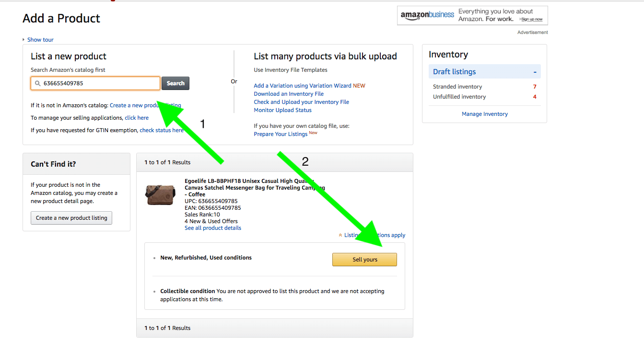644x363 pixels.
Task: Click the Search button
Action: pyautogui.click(x=176, y=83)
